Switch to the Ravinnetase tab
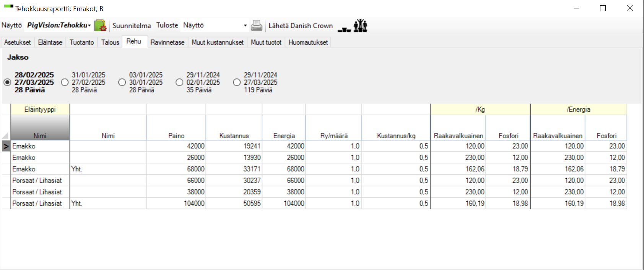 coord(168,42)
